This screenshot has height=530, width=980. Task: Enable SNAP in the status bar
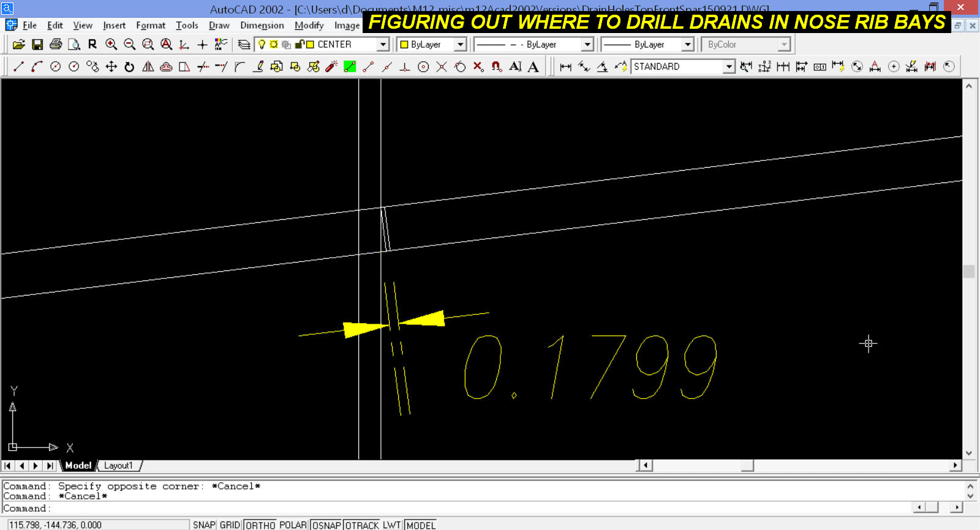click(x=204, y=525)
